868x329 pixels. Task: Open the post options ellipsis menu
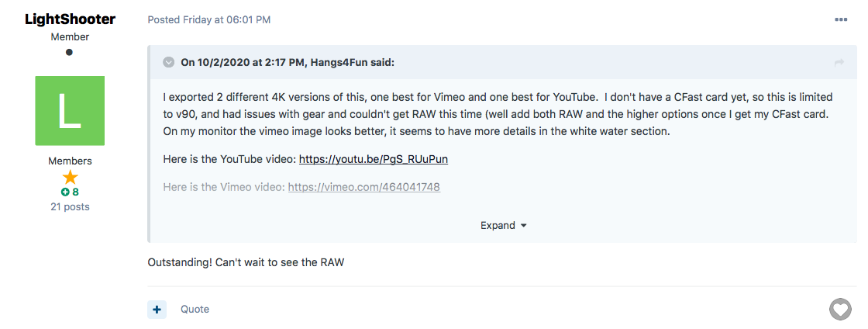point(840,20)
